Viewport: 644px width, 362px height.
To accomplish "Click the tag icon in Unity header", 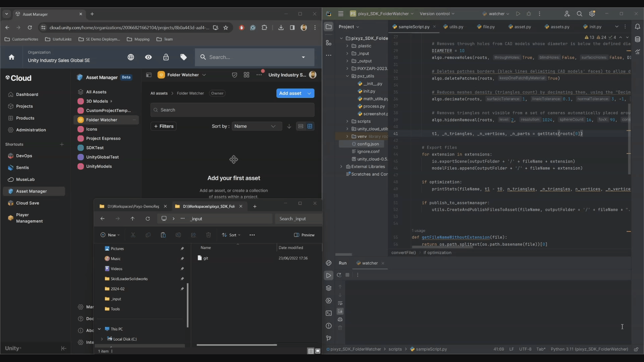I will (183, 57).
